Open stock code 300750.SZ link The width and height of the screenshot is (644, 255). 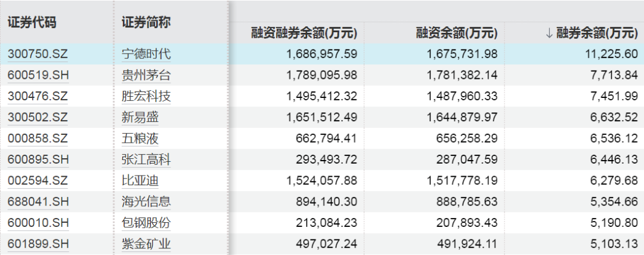(38, 54)
